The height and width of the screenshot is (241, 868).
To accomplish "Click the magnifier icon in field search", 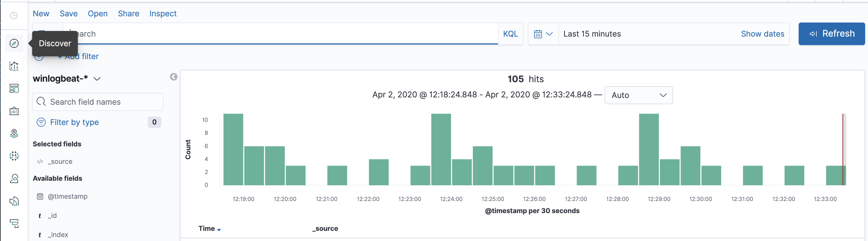I will pos(41,102).
